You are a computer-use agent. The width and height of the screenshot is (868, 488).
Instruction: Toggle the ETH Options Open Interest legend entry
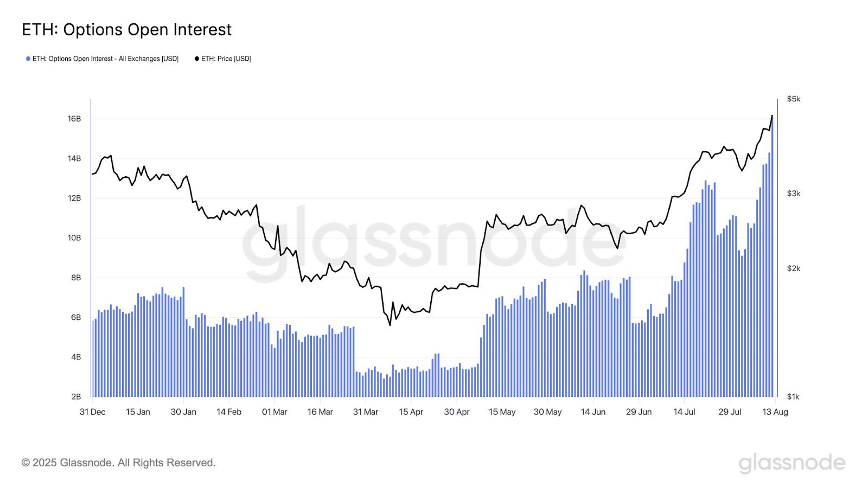click(x=103, y=59)
